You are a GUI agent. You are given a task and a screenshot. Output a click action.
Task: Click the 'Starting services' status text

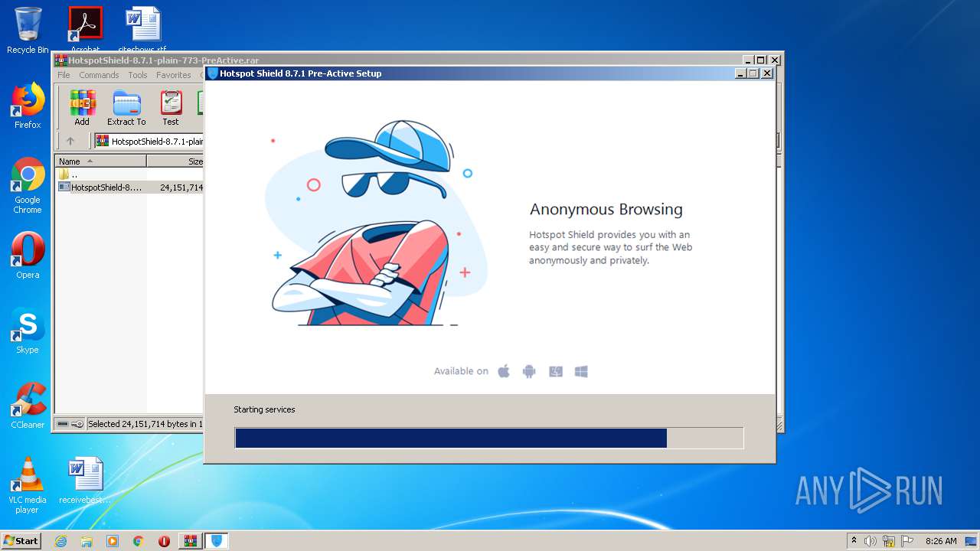click(264, 409)
